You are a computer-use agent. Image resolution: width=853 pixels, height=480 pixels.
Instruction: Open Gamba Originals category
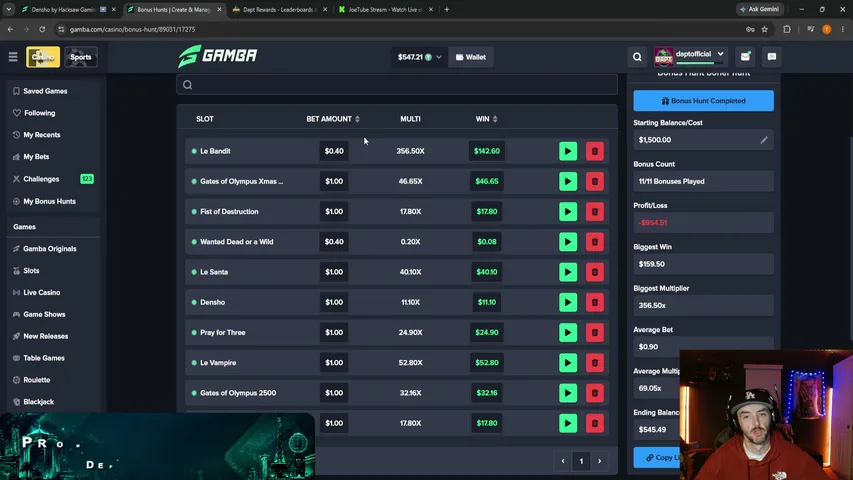pos(50,249)
